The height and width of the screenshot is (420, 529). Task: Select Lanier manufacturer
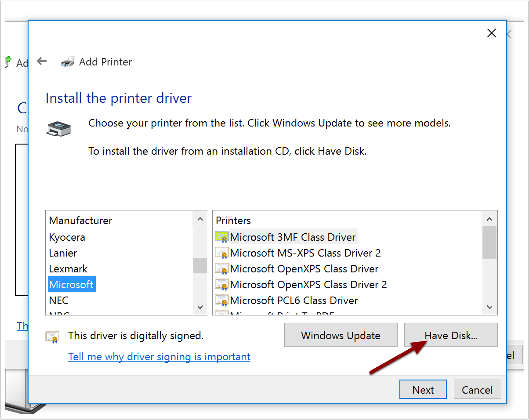click(x=63, y=253)
